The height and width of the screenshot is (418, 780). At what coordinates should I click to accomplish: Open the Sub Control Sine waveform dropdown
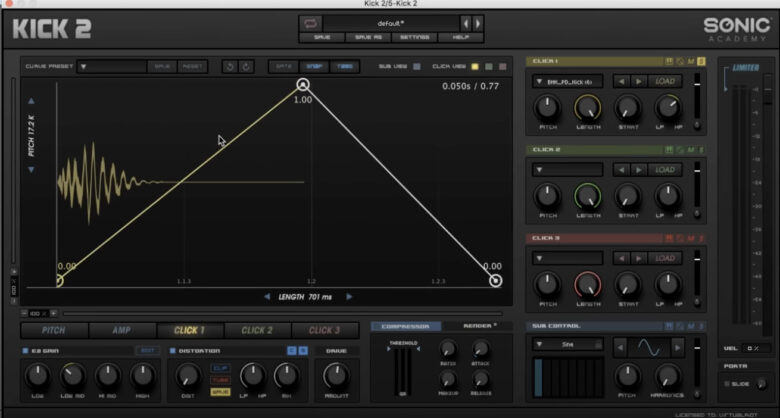click(568, 344)
